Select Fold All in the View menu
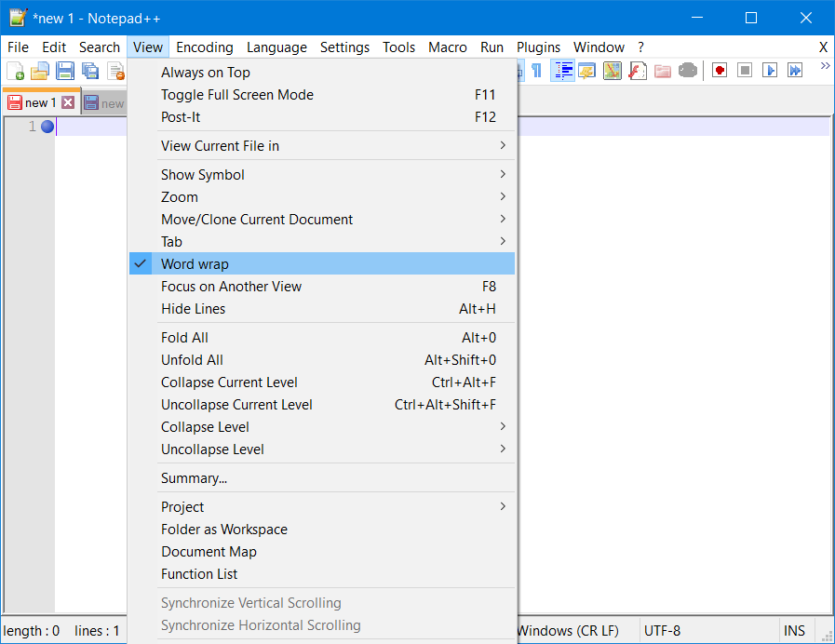Image resolution: width=835 pixels, height=644 pixels. 182,337
